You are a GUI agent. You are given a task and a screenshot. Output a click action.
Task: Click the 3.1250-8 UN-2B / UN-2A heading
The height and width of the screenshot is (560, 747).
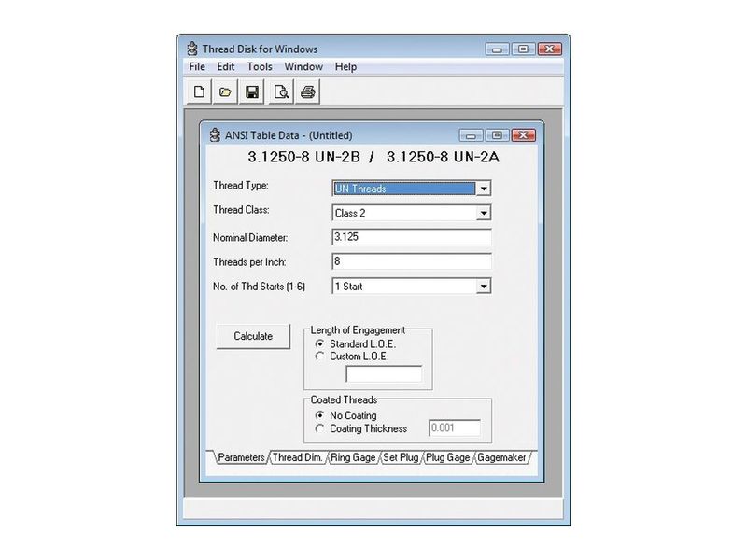point(373,157)
